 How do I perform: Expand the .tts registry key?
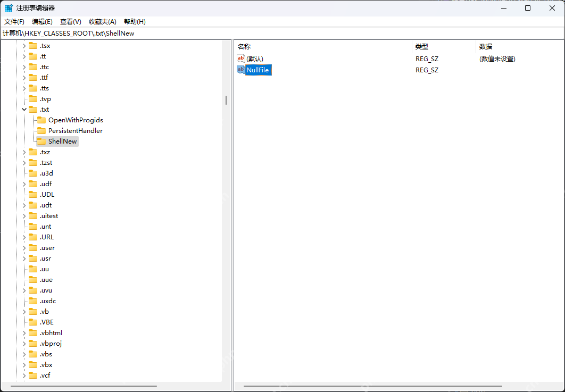(24, 88)
